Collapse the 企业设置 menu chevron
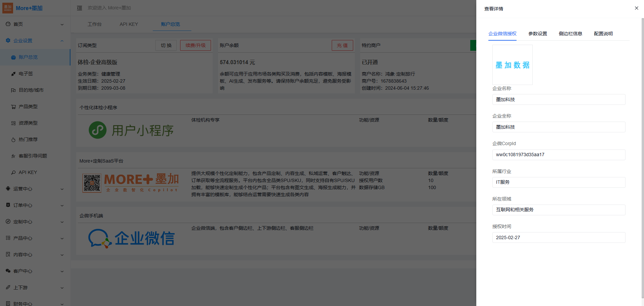The width and height of the screenshot is (644, 306). (x=62, y=41)
